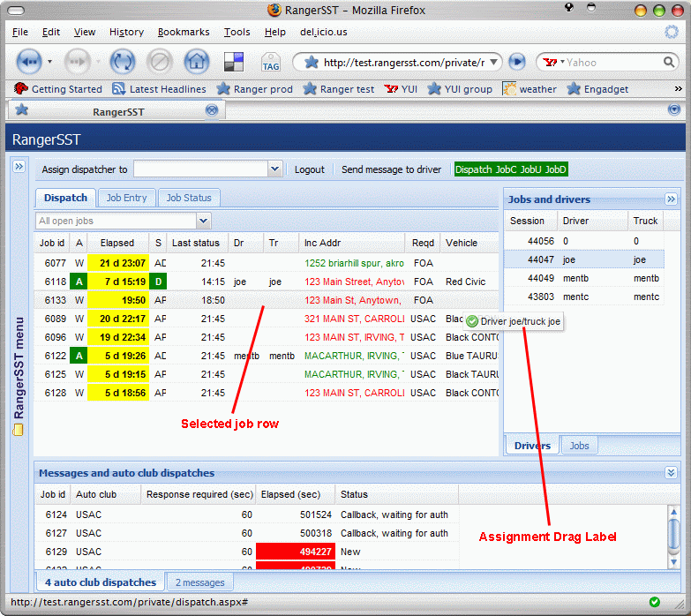Expand the RangerSST menu sidebar
This screenshot has width=691, height=616.
(x=18, y=166)
